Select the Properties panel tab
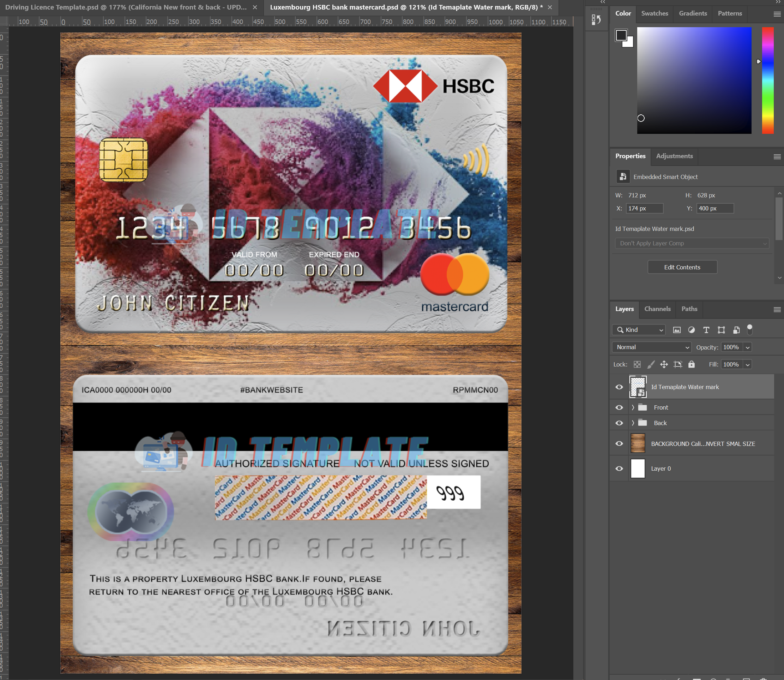Screen dimensions: 784x680 coord(631,156)
